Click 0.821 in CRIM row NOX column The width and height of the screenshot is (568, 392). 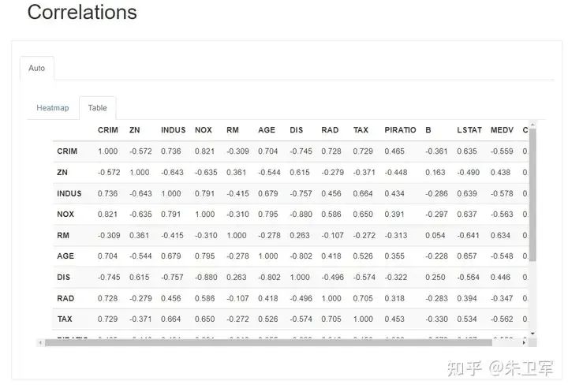(x=204, y=151)
